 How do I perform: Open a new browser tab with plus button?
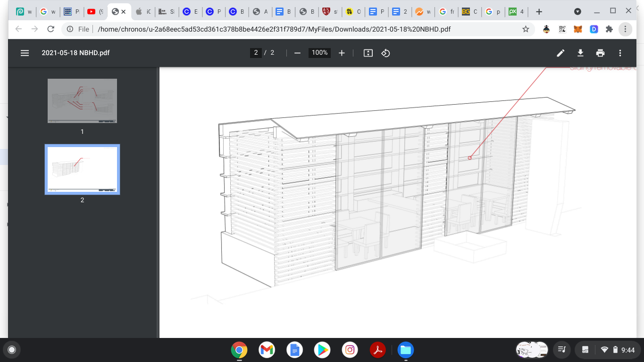coord(538,11)
